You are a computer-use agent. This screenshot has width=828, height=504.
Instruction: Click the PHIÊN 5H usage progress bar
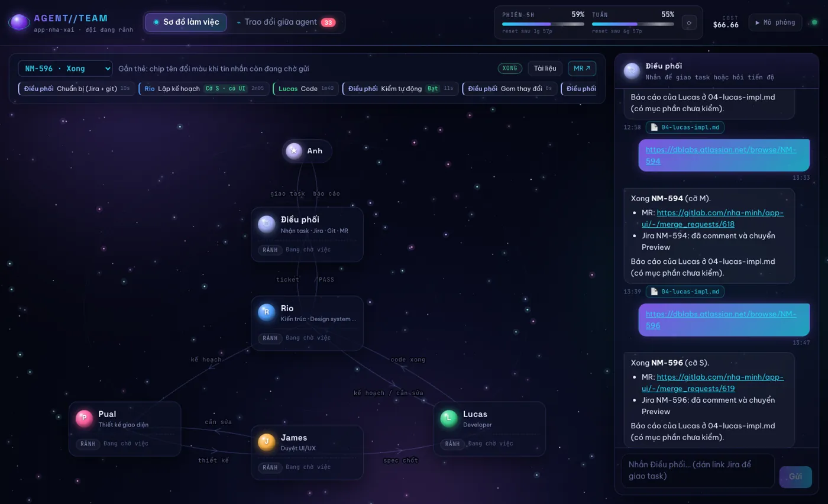pyautogui.click(x=543, y=24)
